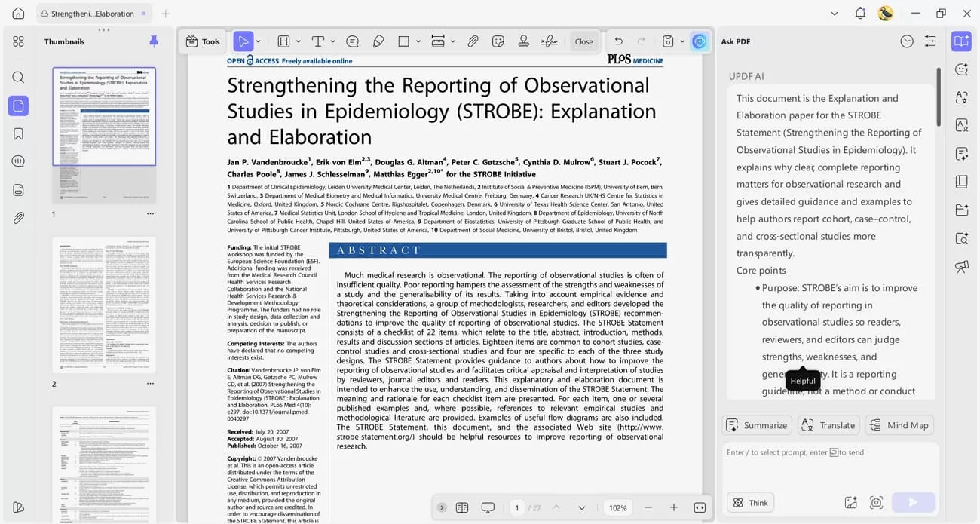This screenshot has height=524, width=980.
Task: Open the bookmarks panel
Action: [x=18, y=133]
